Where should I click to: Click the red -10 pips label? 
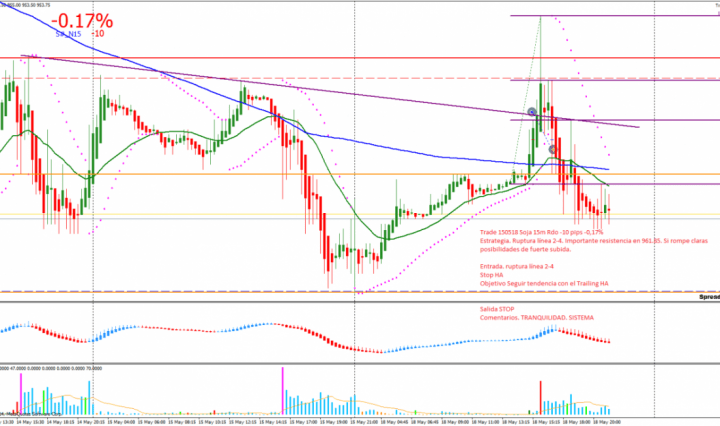(x=97, y=33)
